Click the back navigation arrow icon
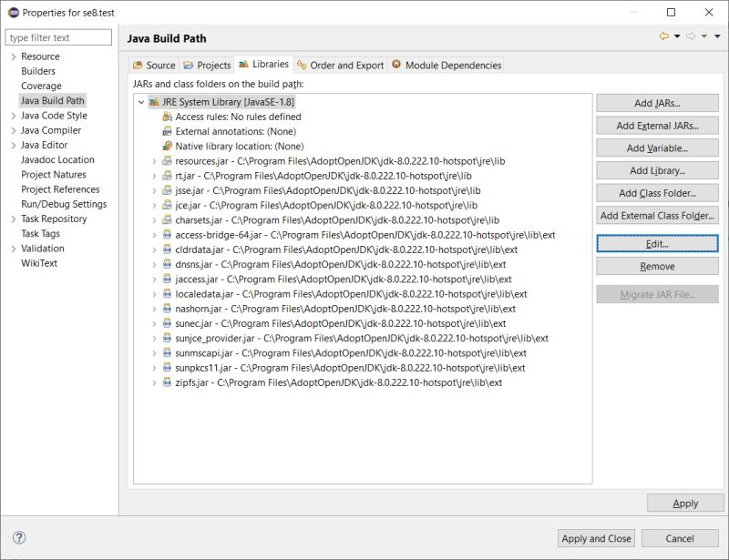729x560 pixels. tap(664, 37)
